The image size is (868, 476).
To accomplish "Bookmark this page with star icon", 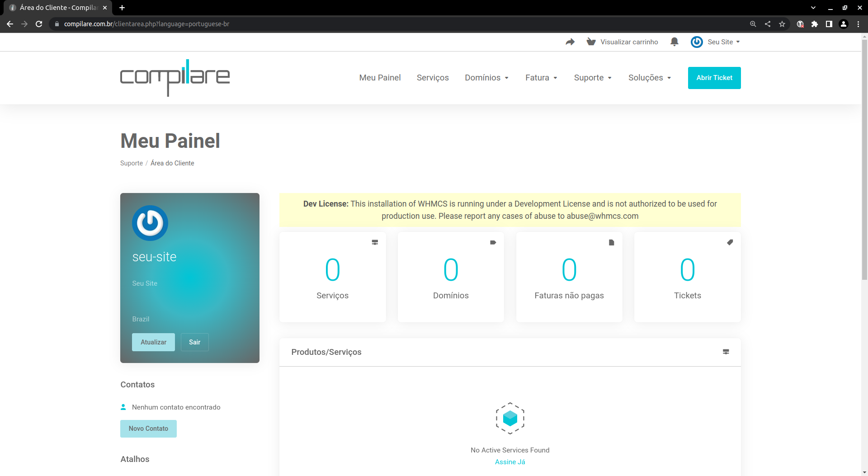I will (782, 24).
